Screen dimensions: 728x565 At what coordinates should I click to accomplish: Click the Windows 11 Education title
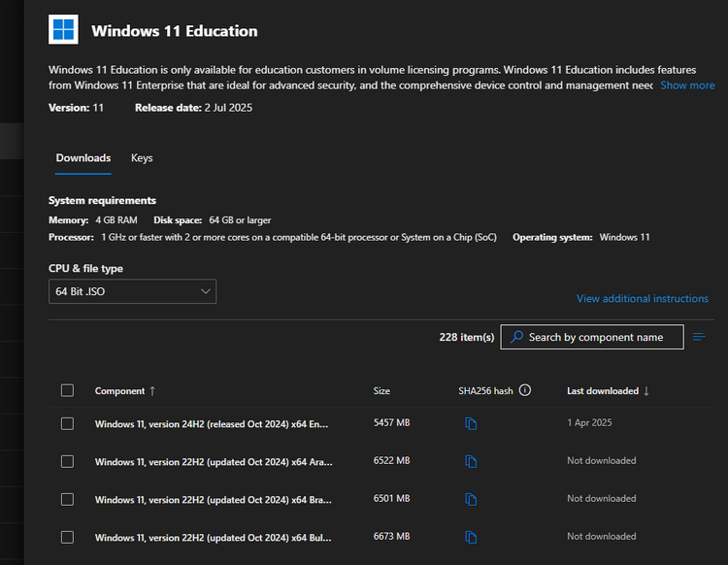click(x=175, y=31)
